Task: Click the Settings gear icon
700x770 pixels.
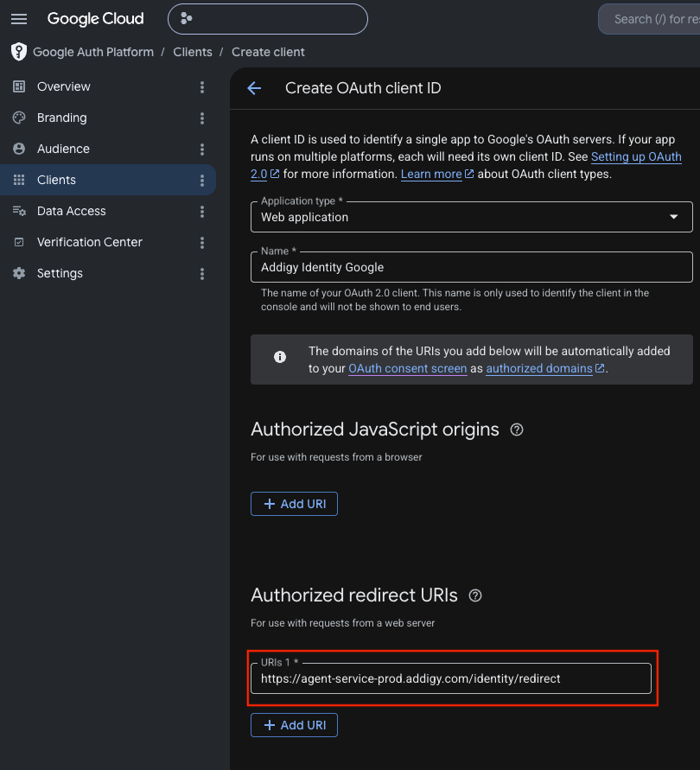Action: click(x=19, y=273)
